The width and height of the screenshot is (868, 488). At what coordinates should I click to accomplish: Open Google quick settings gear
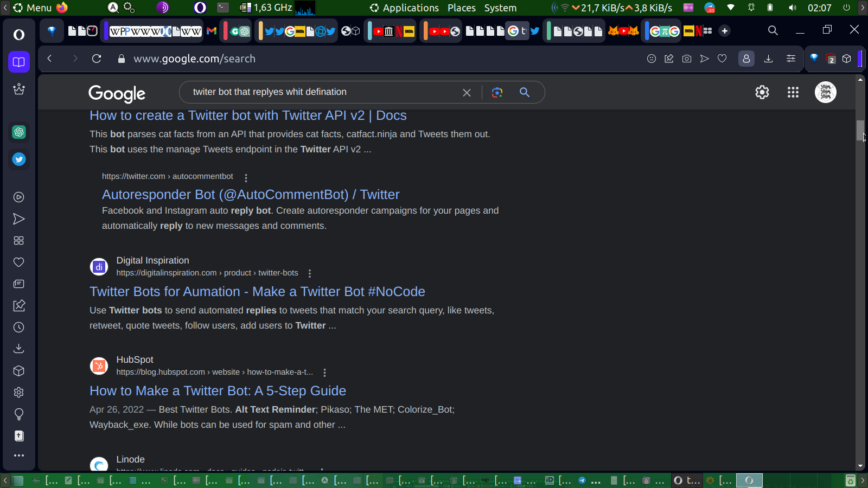tap(762, 92)
